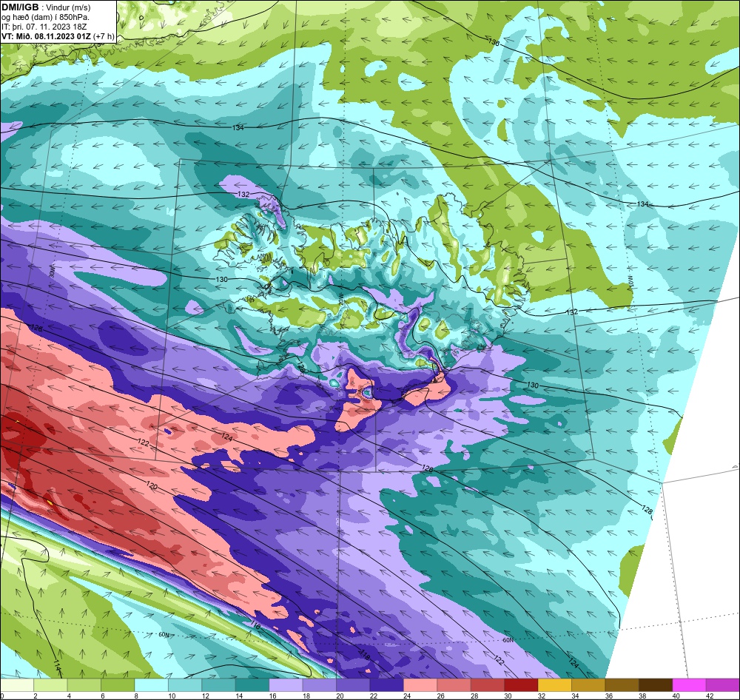Select the light green 2–4 m/s legend swatch

pos(51,685)
